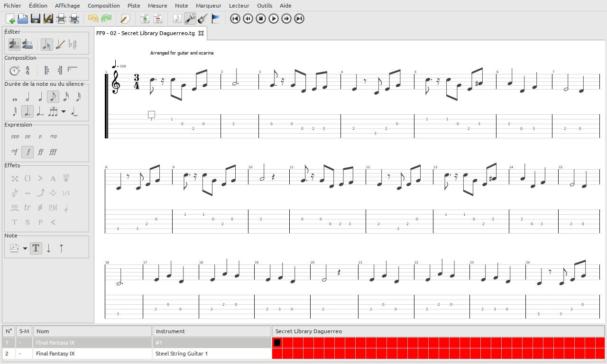Set dynamic to fff
This screenshot has height=364, width=607.
point(53,152)
